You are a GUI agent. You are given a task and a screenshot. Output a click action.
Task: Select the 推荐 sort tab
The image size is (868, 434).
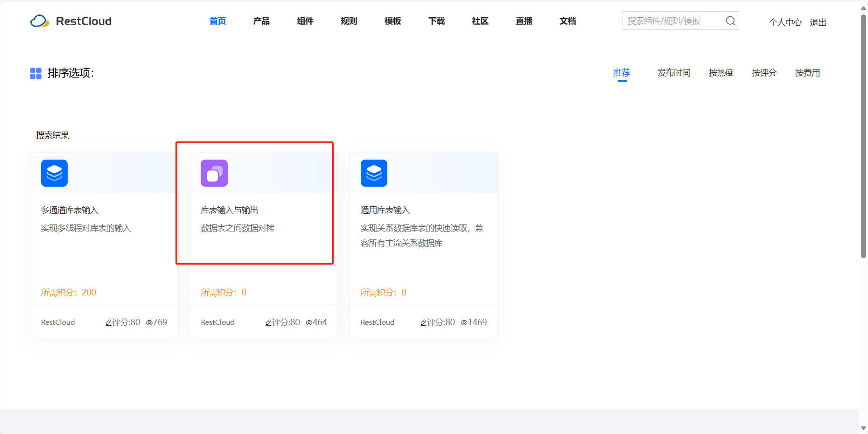pos(622,73)
